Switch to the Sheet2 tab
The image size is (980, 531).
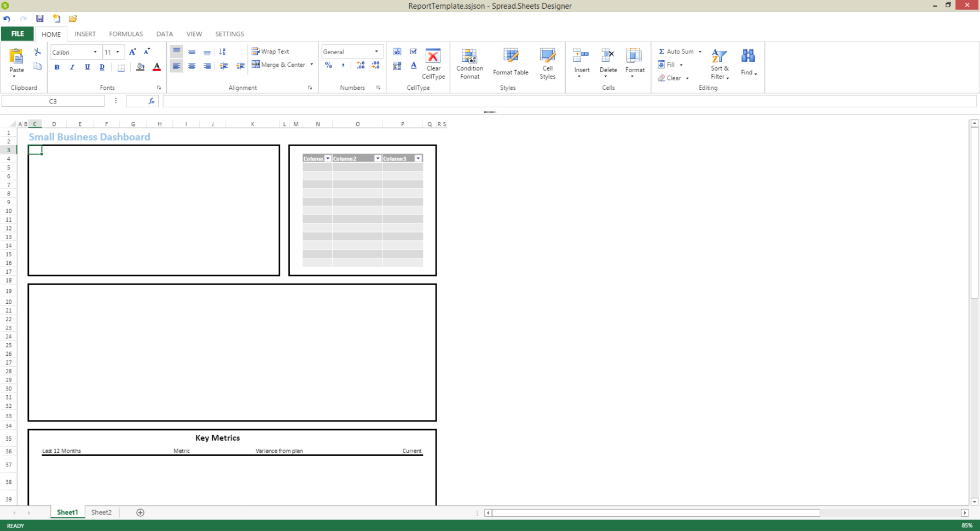tap(101, 512)
